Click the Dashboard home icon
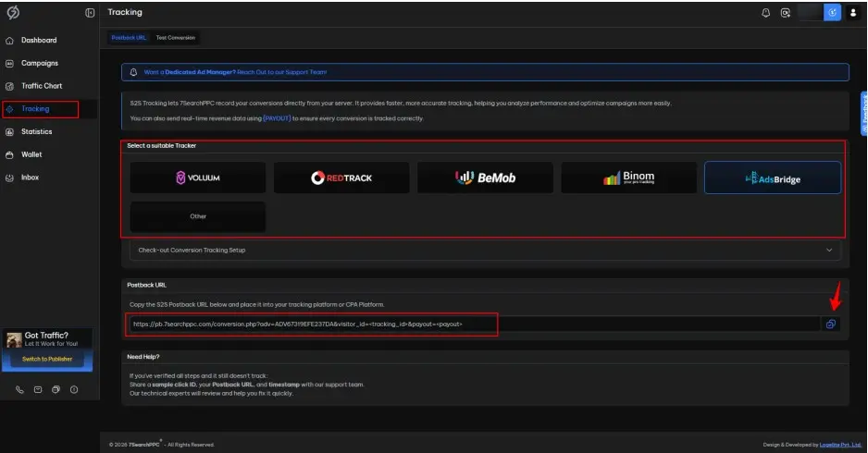The height and width of the screenshot is (453, 868). coord(9,41)
